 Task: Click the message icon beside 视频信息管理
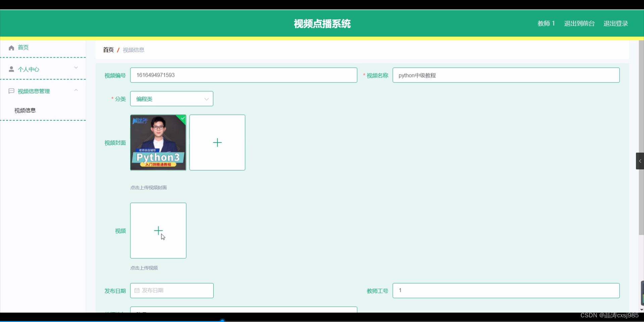pos(11,91)
